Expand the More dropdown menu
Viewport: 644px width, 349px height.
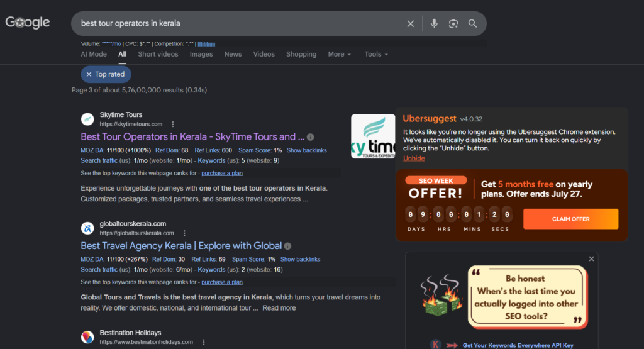339,54
